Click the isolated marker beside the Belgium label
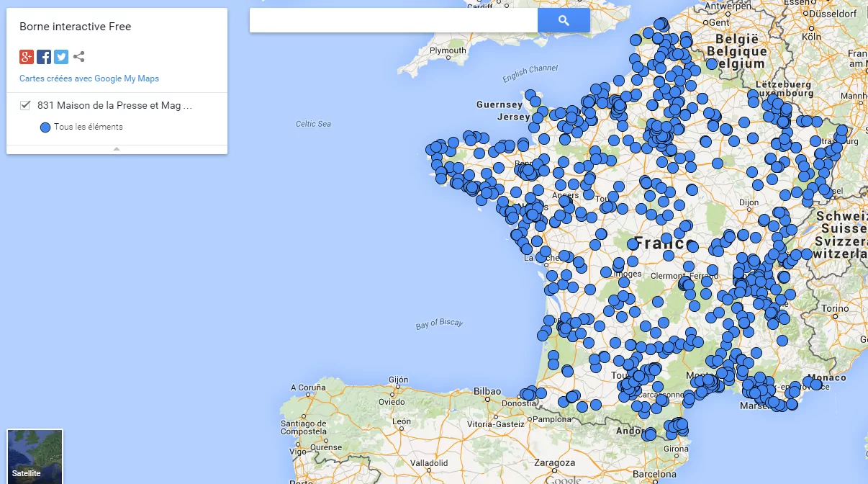 (712, 64)
